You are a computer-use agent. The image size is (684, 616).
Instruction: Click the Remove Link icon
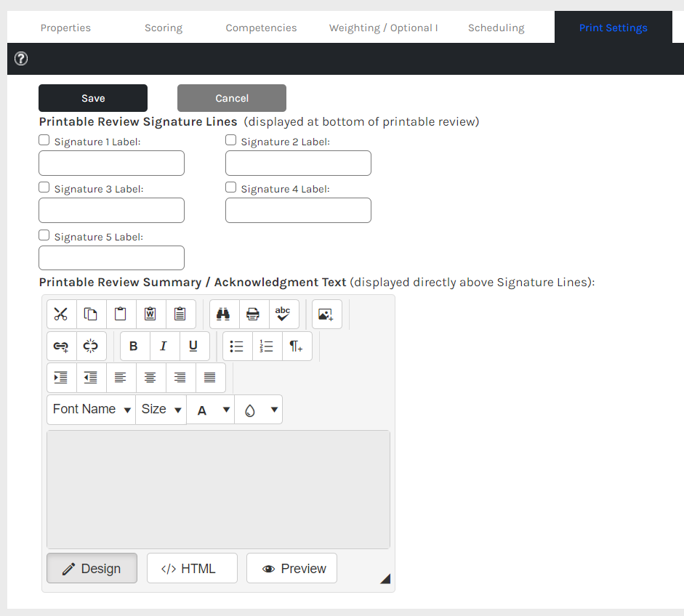click(91, 346)
